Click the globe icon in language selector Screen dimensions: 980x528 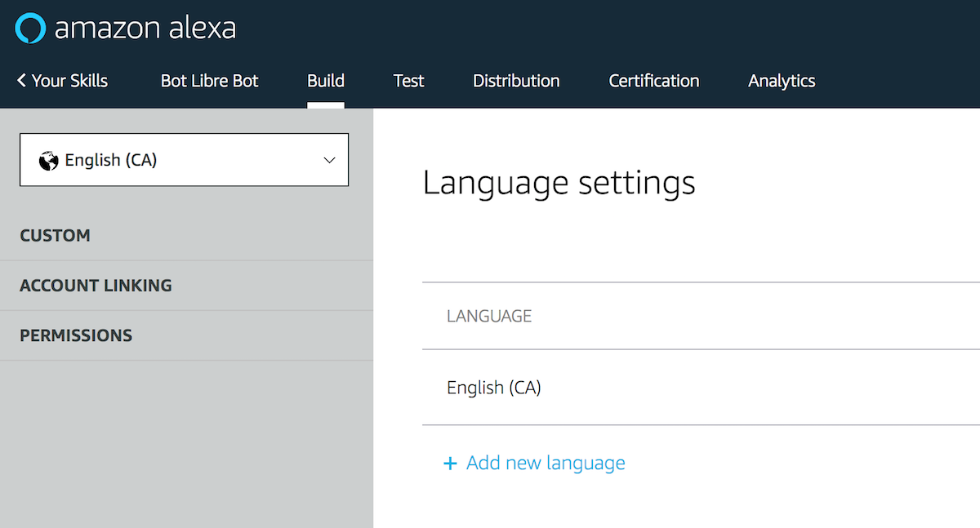click(49, 160)
